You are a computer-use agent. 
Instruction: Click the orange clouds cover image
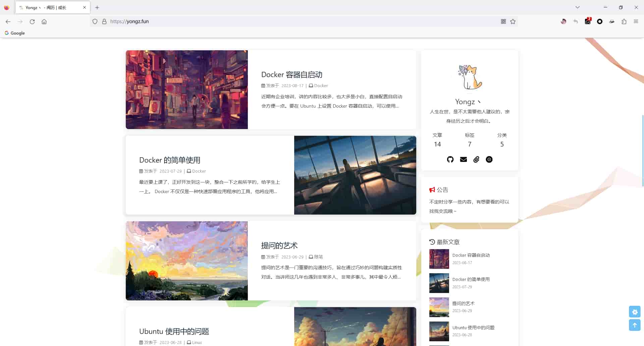[355, 327]
